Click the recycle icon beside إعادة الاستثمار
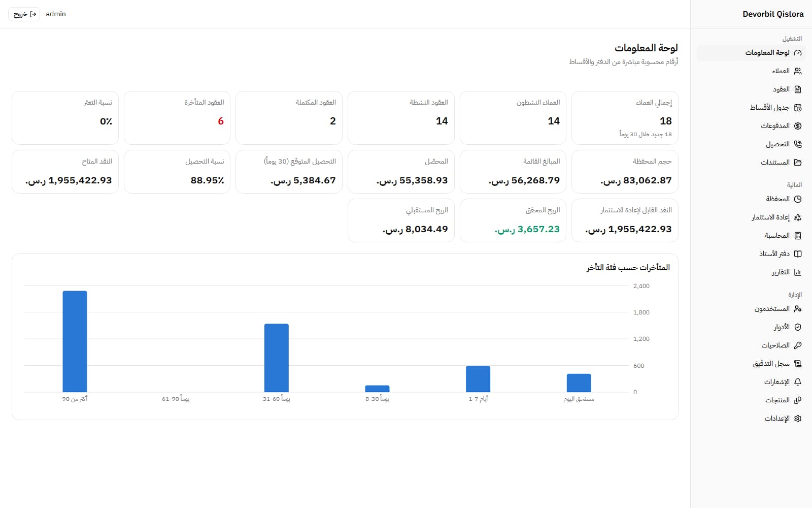This screenshot has height=508, width=812. coord(798,217)
